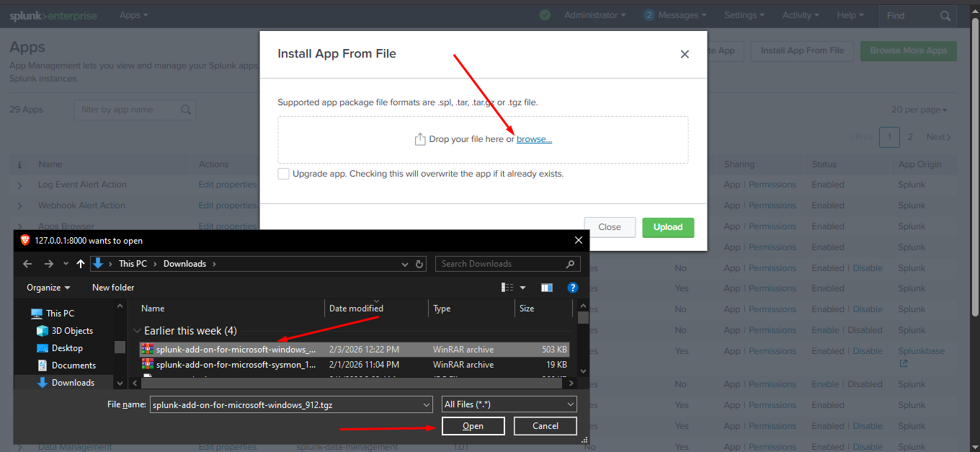The image size is (980, 452).
Task: Click Open in the file dialog
Action: pyautogui.click(x=473, y=426)
